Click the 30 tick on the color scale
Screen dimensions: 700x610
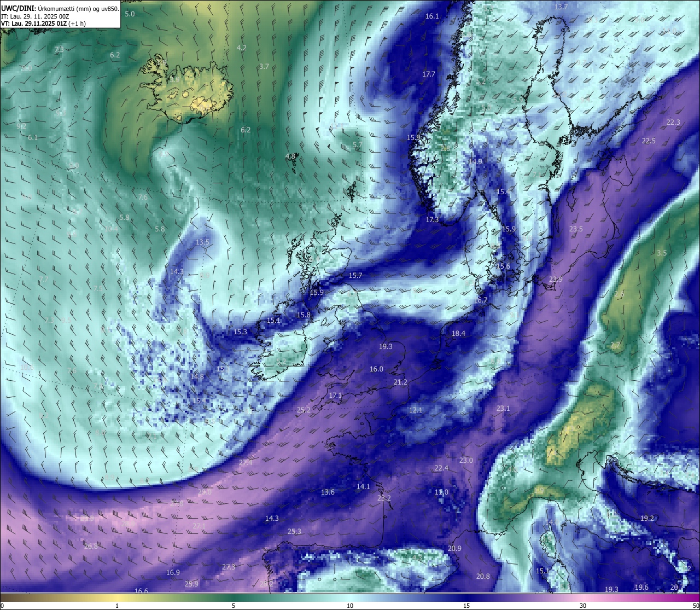click(583, 606)
